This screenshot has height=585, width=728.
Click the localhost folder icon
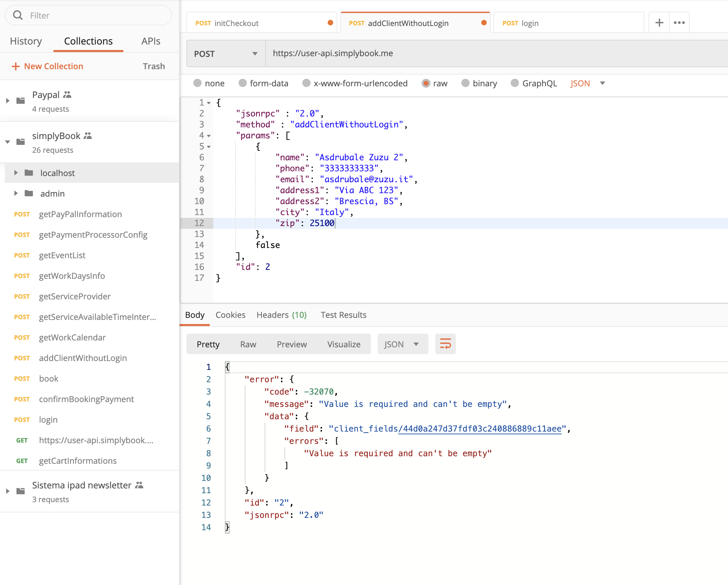click(29, 173)
